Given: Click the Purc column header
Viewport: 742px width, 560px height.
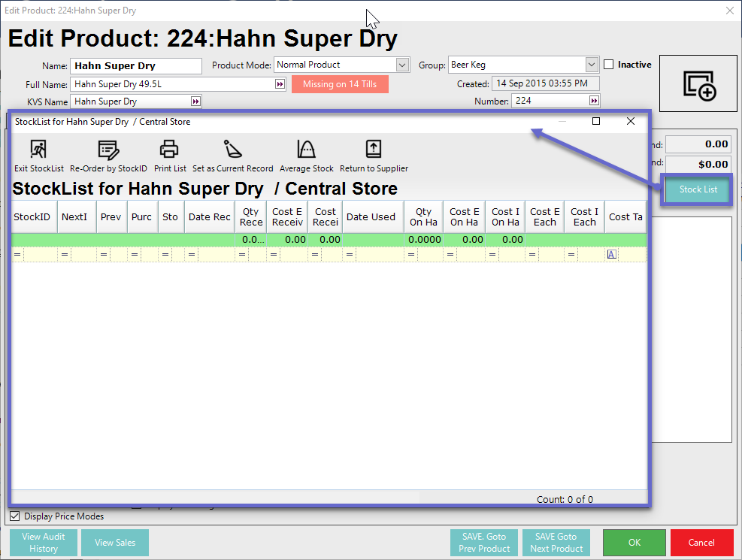Looking at the screenshot, I should point(142,216).
